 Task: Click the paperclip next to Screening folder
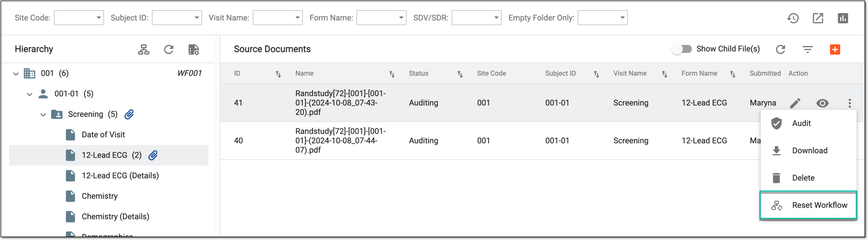129,114
